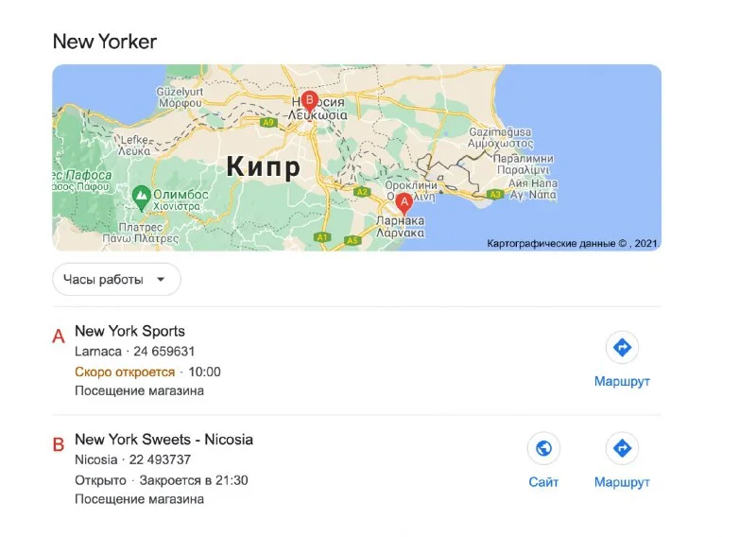This screenshot has height=537, width=756.
Task: Click Маршрут link for New York Sports
Action: pos(622,382)
